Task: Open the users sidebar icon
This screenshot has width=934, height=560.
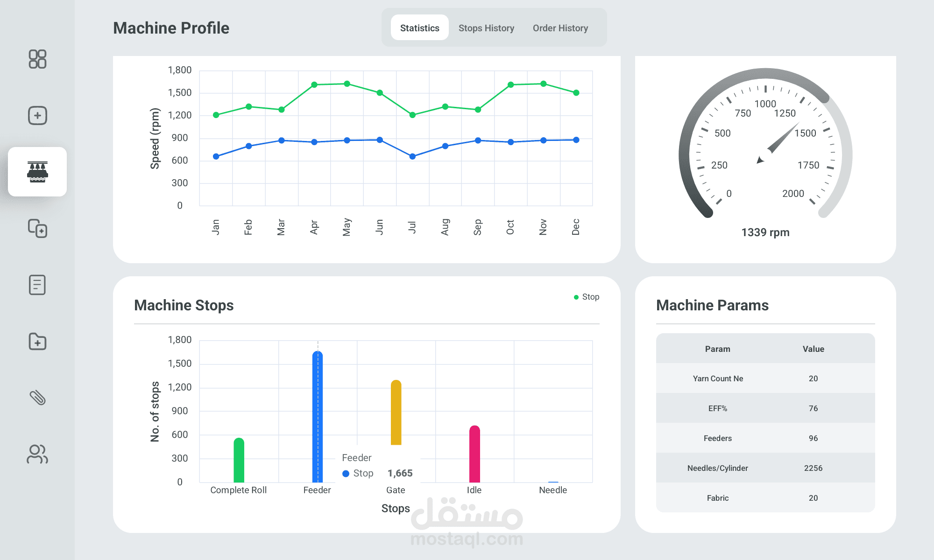Action: [37, 454]
